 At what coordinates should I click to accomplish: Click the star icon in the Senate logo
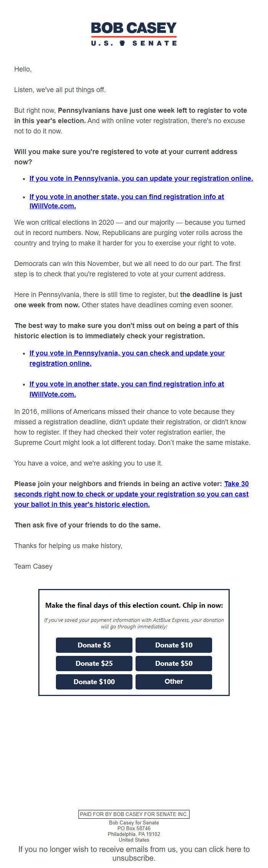point(123,43)
